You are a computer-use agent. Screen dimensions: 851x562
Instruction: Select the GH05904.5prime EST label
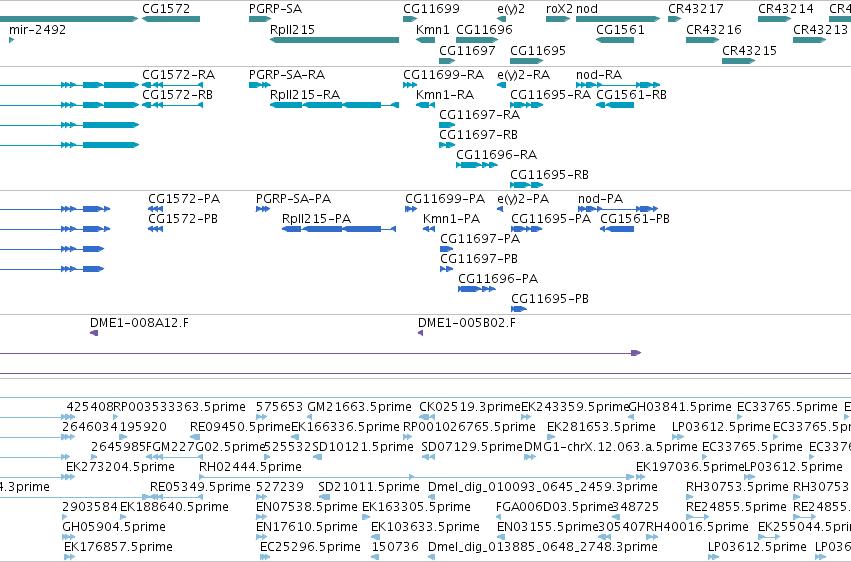click(x=114, y=527)
